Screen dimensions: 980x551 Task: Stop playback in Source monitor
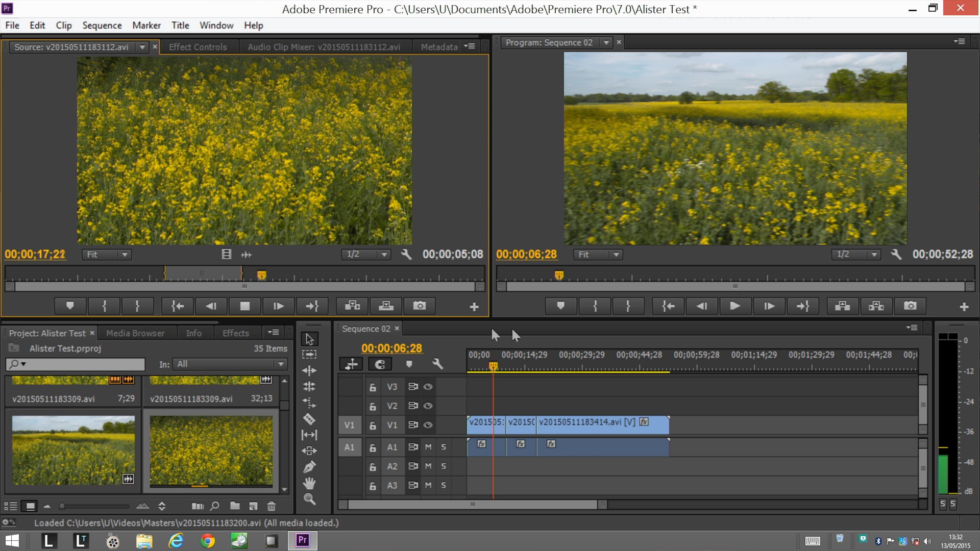[245, 306]
